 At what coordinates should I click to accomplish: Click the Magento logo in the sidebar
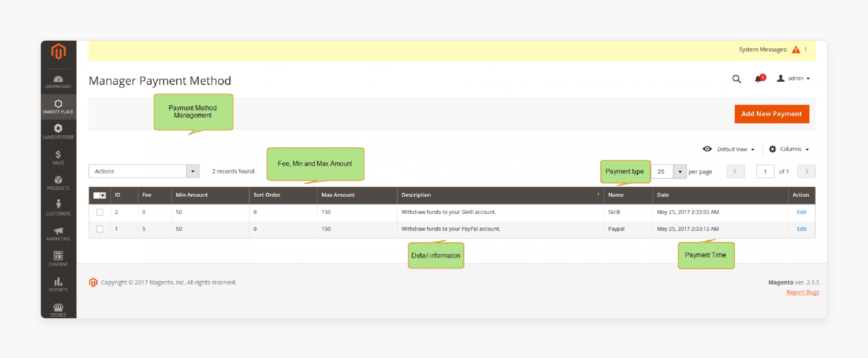tap(58, 51)
